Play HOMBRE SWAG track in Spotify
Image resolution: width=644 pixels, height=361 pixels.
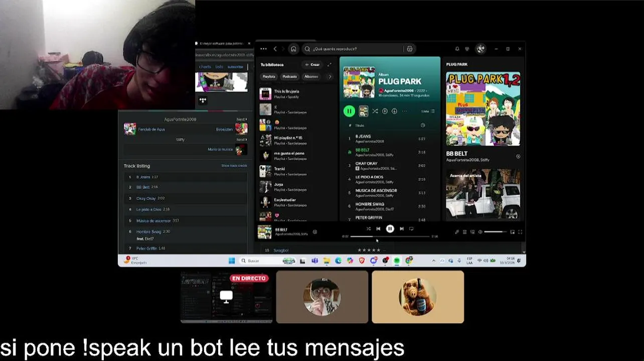(x=390, y=206)
